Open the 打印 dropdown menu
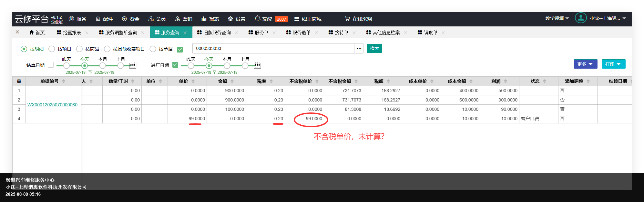 (613, 64)
